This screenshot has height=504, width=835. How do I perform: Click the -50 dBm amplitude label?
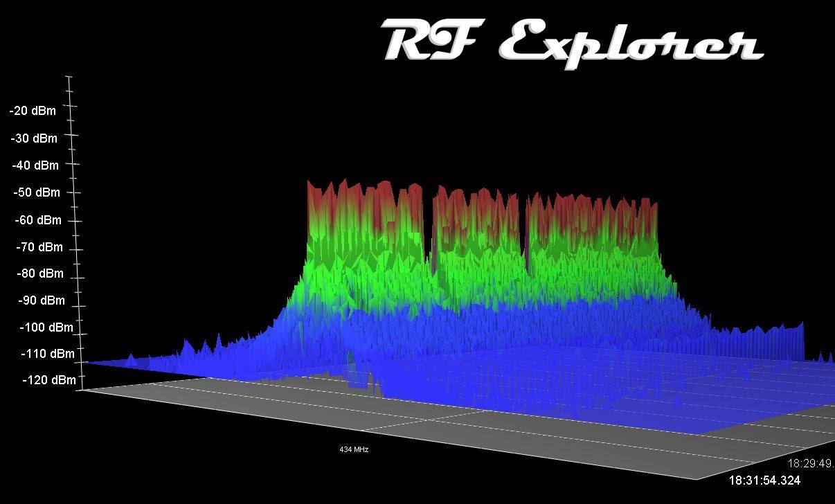click(x=37, y=192)
